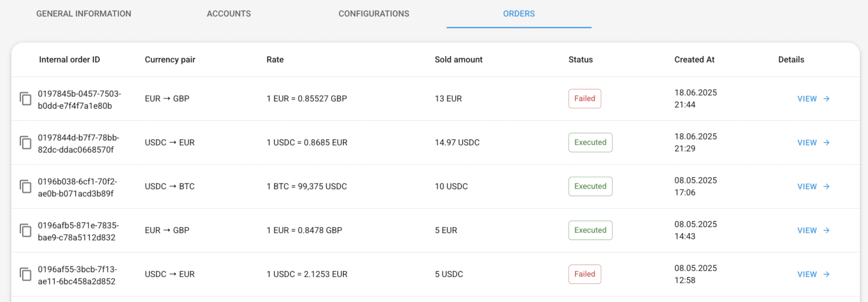View details of the 13 EUR failed order
This screenshot has width=868, height=302.
click(x=813, y=99)
